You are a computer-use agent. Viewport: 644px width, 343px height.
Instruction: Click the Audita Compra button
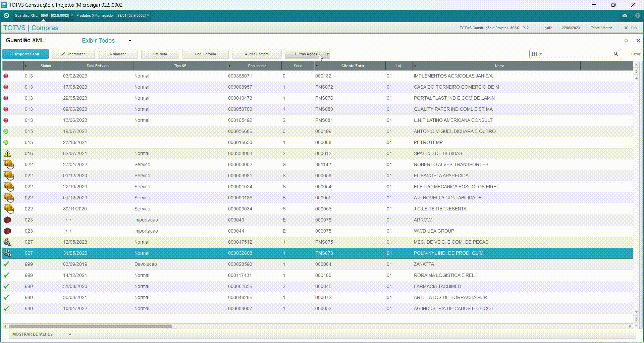click(257, 54)
